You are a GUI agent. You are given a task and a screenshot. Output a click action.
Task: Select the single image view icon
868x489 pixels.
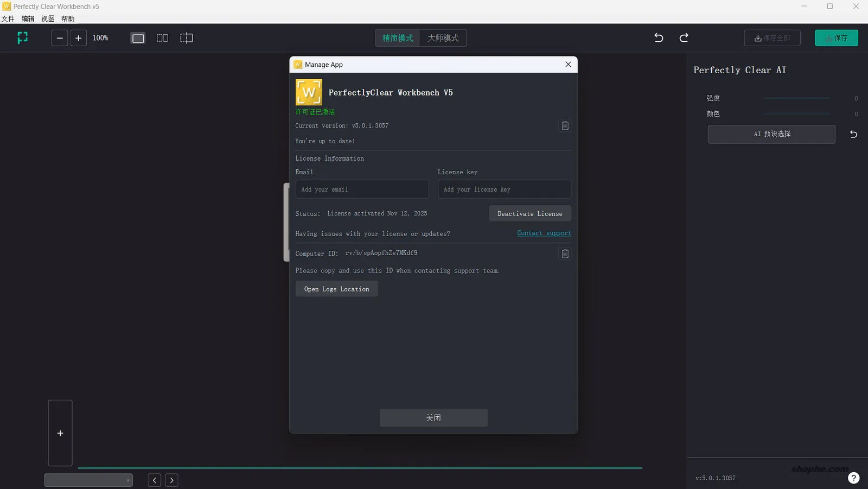coord(137,38)
